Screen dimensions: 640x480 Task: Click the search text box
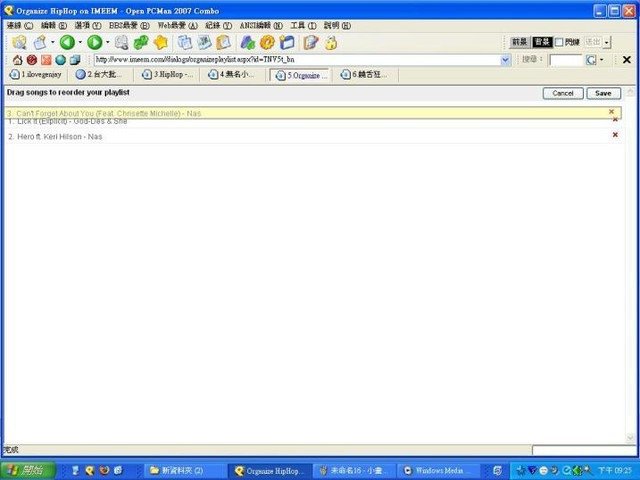567,60
